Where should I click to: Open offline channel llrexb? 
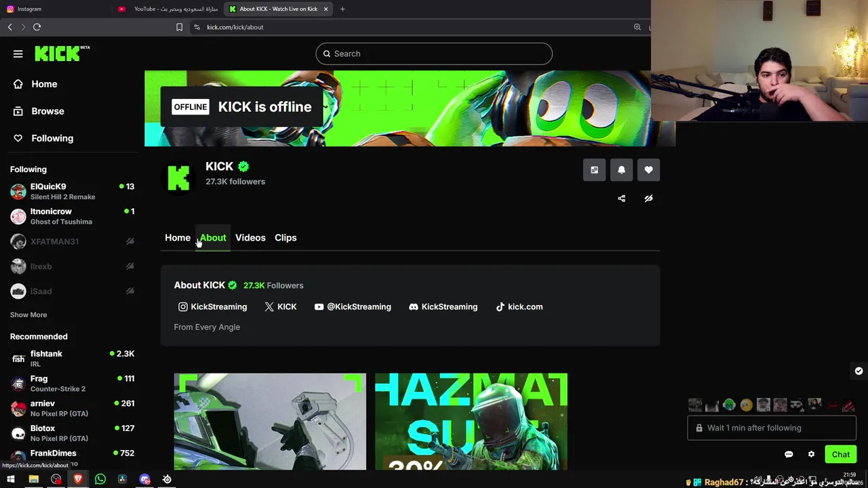pos(72,266)
